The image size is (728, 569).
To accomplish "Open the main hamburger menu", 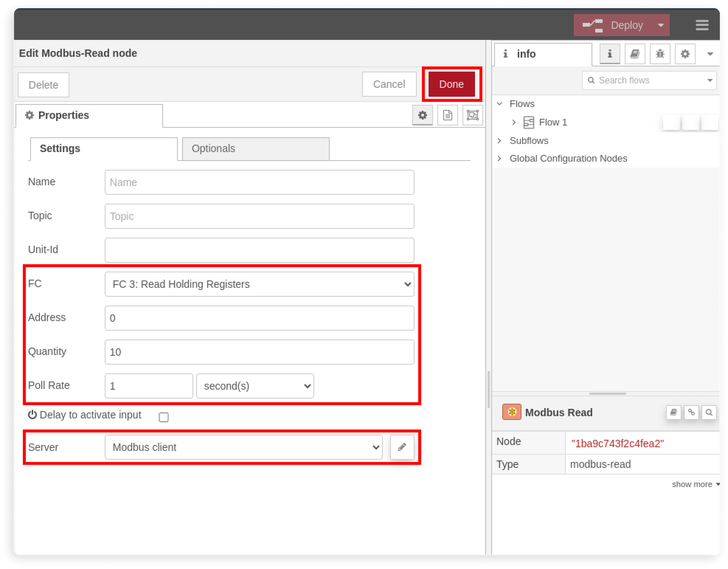I will click(702, 25).
